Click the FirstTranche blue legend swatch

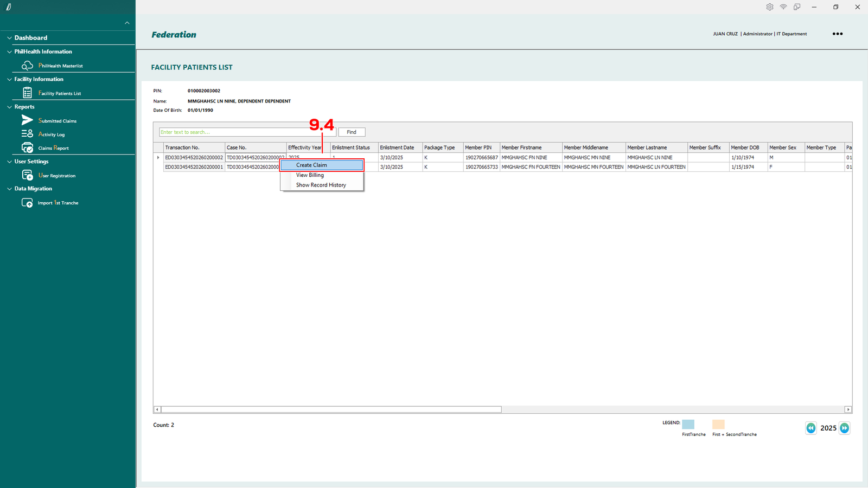pos(688,425)
